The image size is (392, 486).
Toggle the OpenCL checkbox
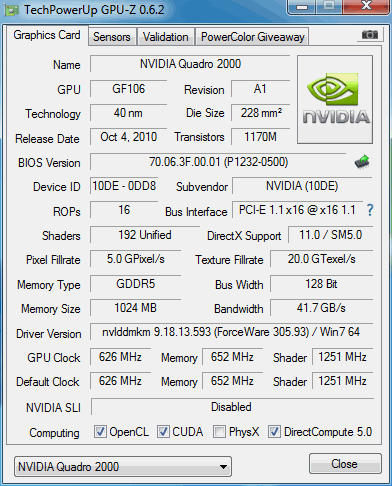[x=100, y=432]
